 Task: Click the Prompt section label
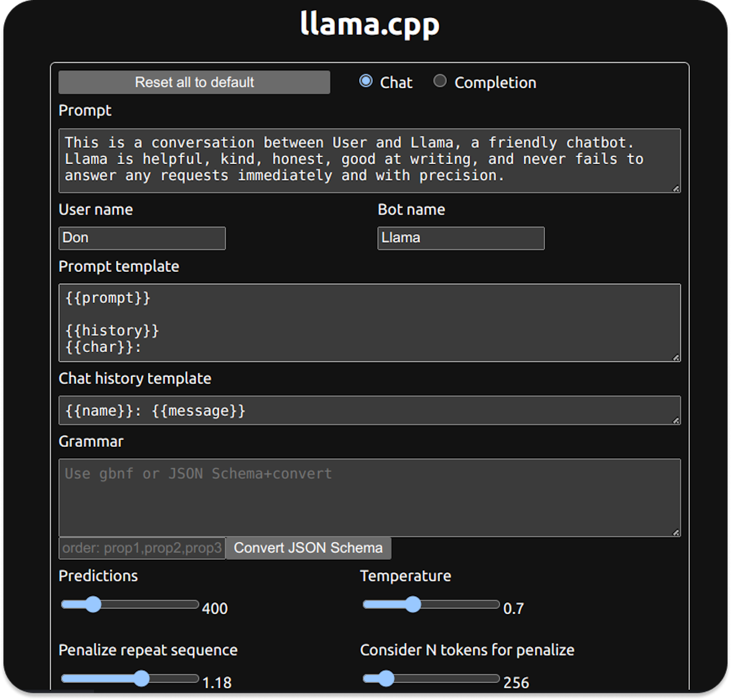tap(85, 110)
